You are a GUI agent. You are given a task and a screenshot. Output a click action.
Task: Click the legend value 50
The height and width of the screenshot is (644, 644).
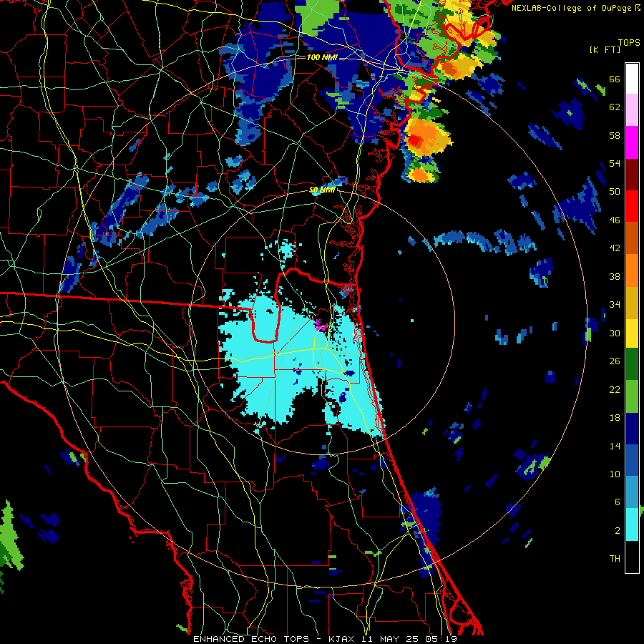coord(615,192)
